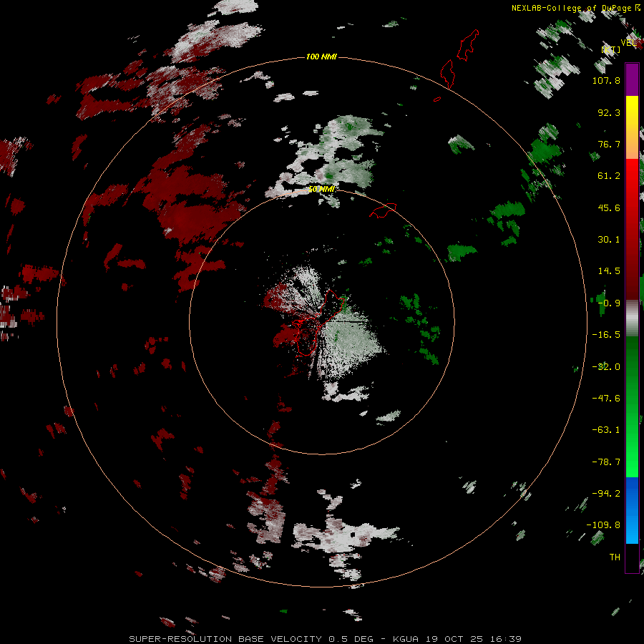Click the 50 NMI range ring label
The height and width of the screenshot is (644, 644).
click(x=321, y=189)
